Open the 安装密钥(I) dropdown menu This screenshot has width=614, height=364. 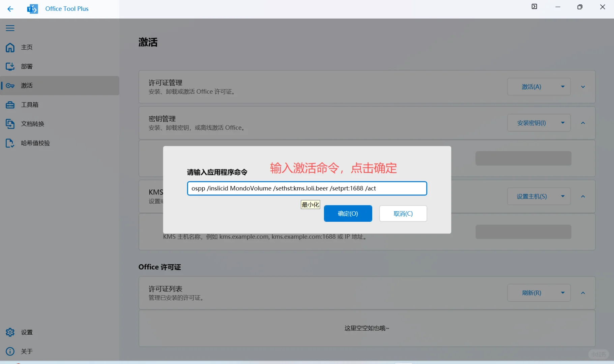click(562, 123)
